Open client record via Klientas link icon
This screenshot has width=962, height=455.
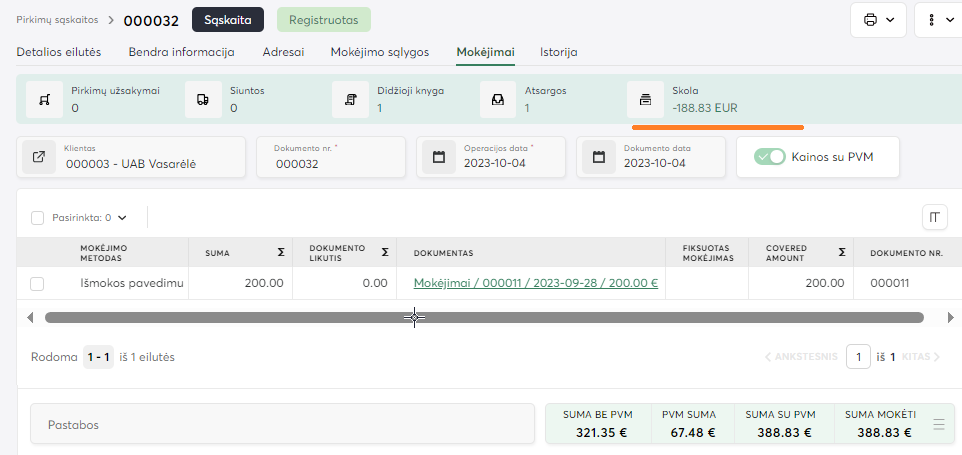coord(40,157)
